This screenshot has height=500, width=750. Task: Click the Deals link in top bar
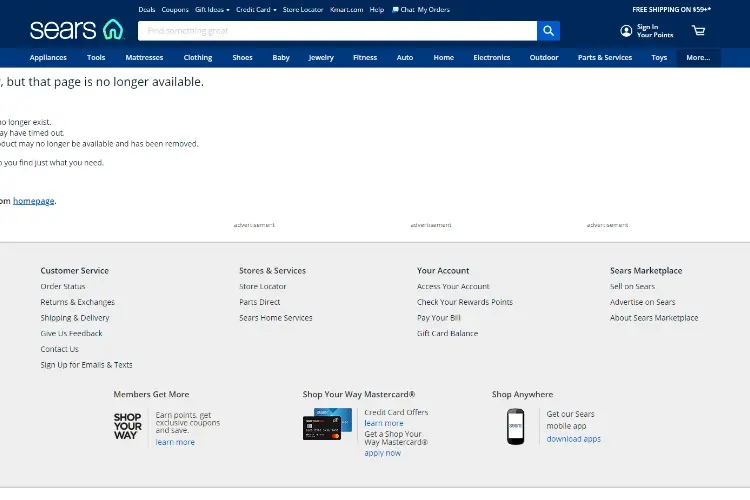point(147,10)
